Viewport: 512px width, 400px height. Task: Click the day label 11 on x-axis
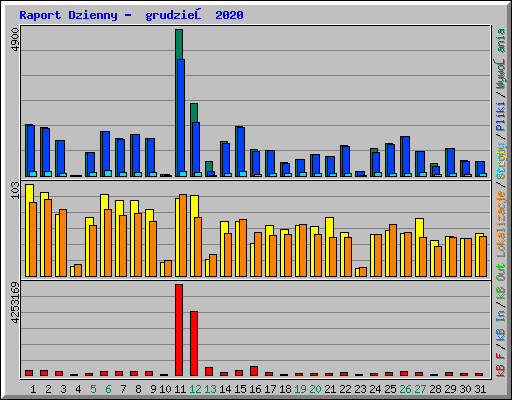[x=180, y=389]
